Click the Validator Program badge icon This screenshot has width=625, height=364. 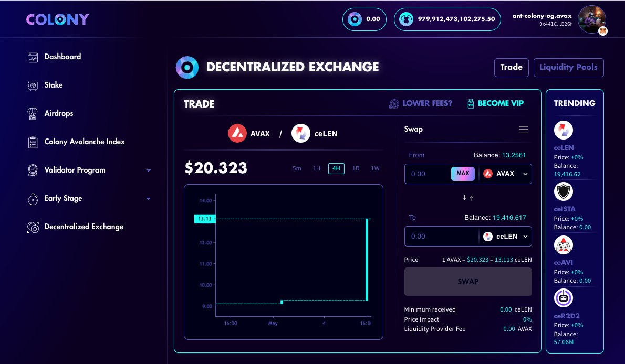point(33,170)
